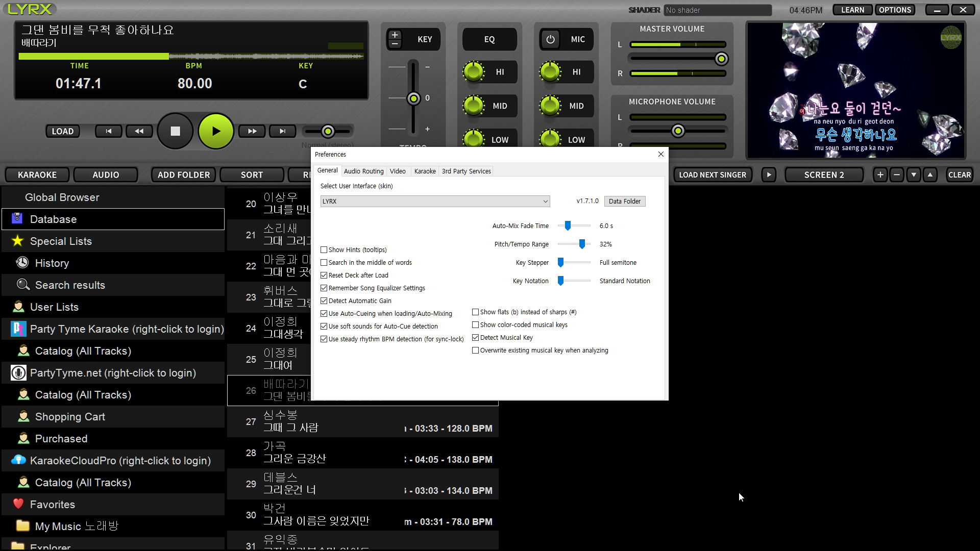
Task: Click the minus icon beside SCREEN 2
Action: 897,175
